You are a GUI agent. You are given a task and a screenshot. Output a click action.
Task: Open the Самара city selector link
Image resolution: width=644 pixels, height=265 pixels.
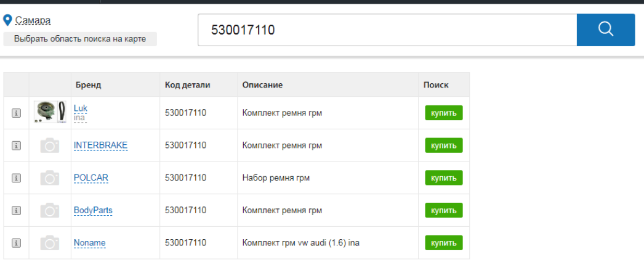pyautogui.click(x=33, y=20)
